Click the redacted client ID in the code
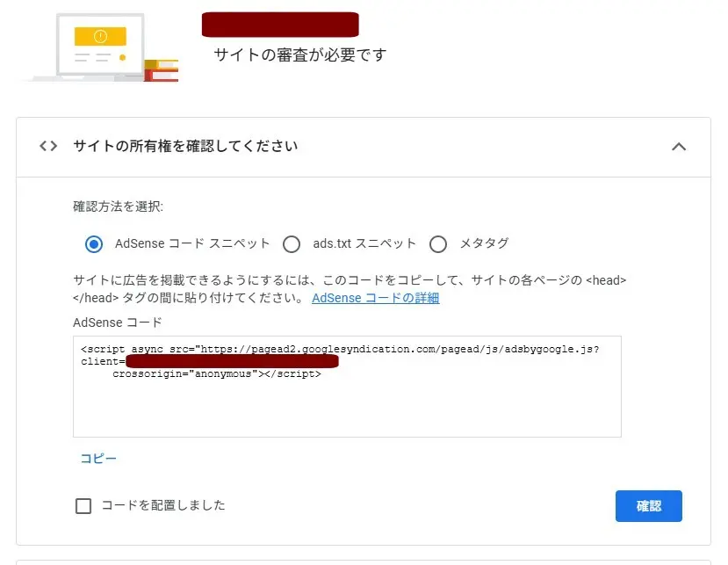728x565 pixels. pos(231,361)
